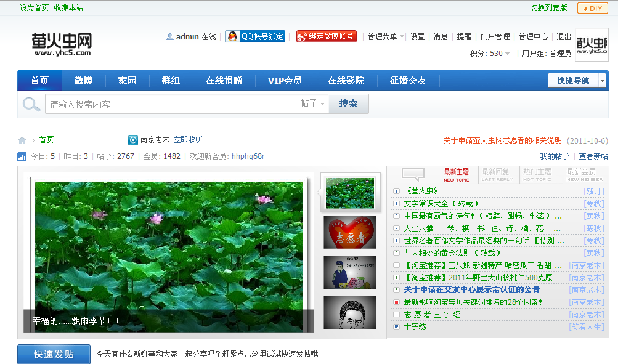Select the 志愿者 heart slideshow thumbnail
Viewport: 618px width, 364px height.
tap(350, 232)
